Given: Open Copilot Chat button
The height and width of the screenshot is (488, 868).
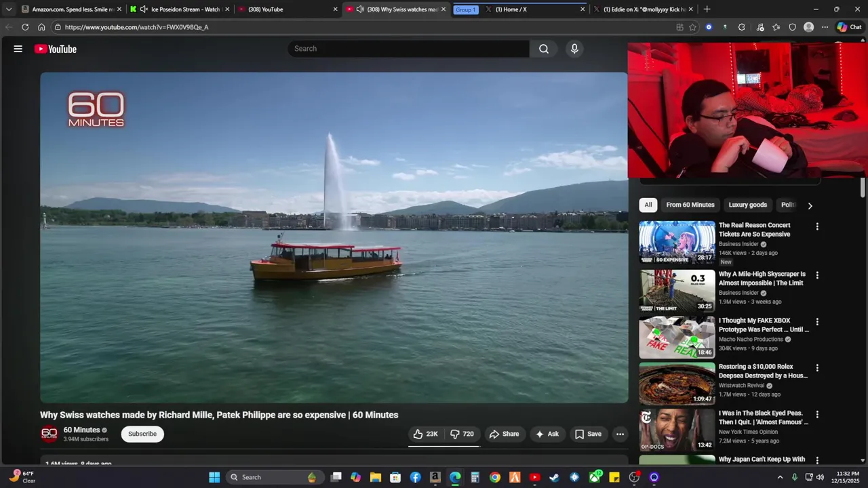Looking at the screenshot, I should (x=849, y=27).
